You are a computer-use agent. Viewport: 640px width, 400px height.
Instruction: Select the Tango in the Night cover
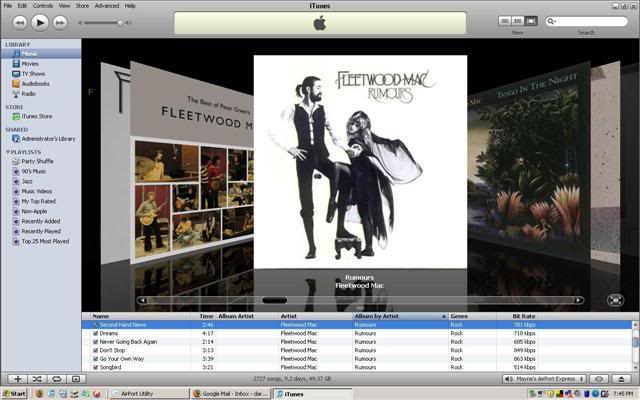[529, 163]
